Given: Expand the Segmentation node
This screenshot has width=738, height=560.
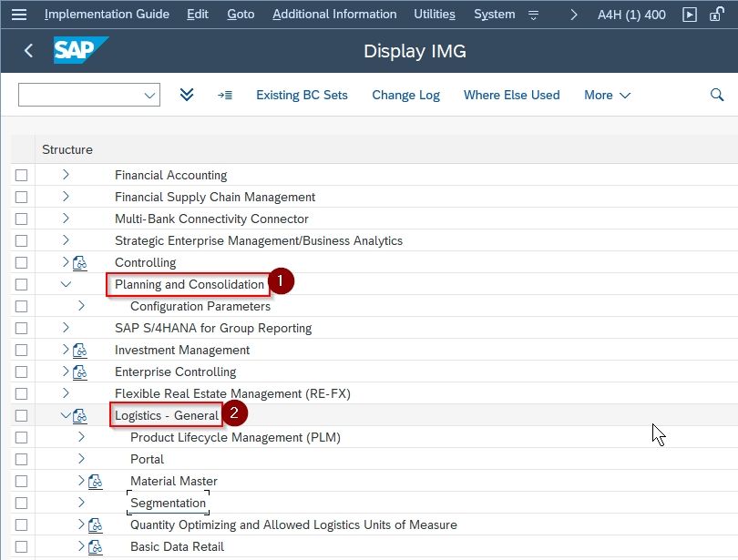Looking at the screenshot, I should tap(81, 502).
